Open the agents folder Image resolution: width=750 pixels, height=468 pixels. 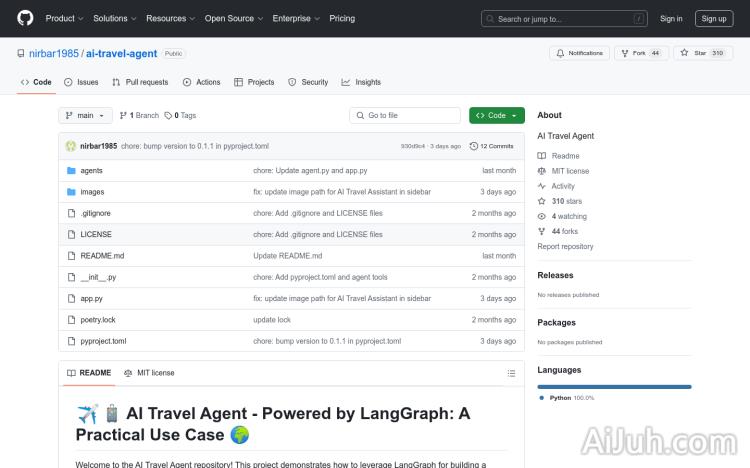[91, 170]
